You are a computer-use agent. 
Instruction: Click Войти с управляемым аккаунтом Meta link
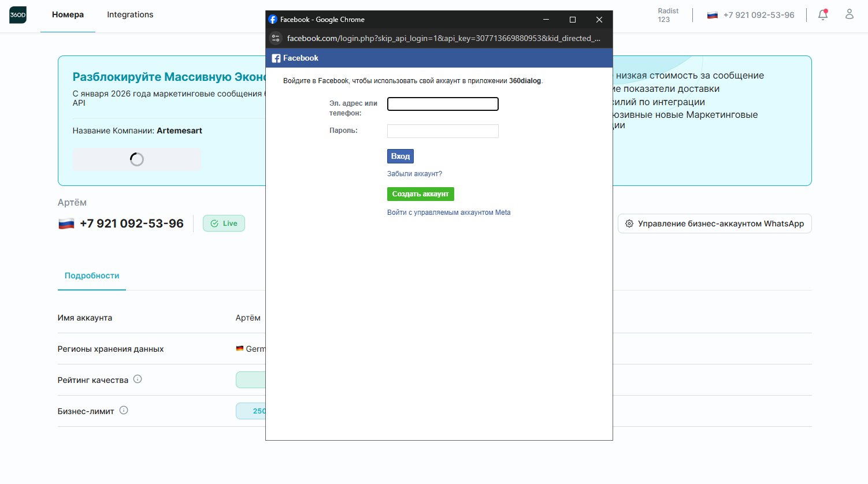click(x=448, y=213)
